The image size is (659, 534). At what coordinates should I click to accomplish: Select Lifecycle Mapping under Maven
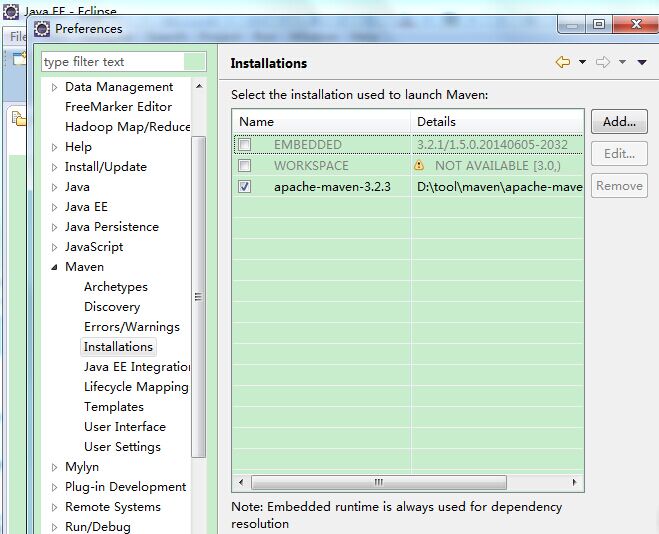coord(136,387)
